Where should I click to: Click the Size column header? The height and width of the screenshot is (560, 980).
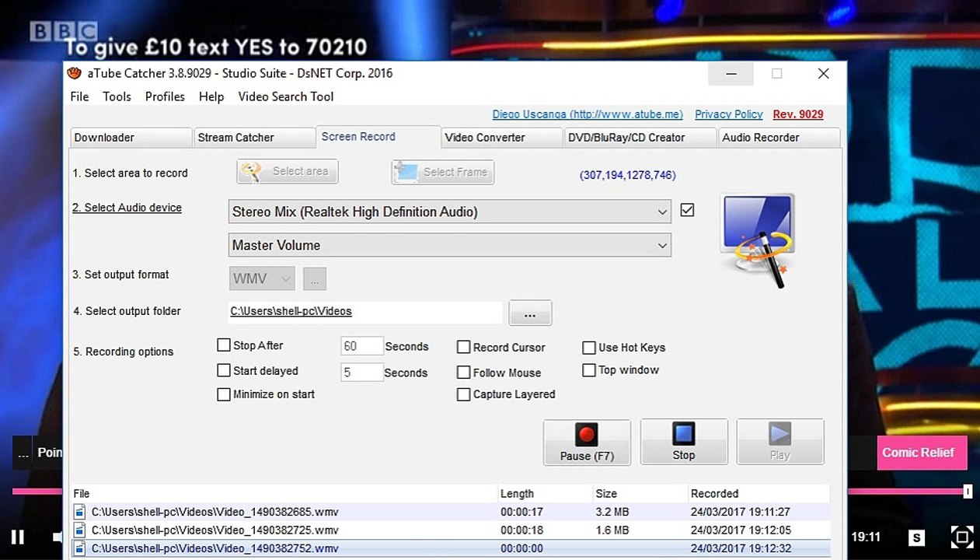640,493
